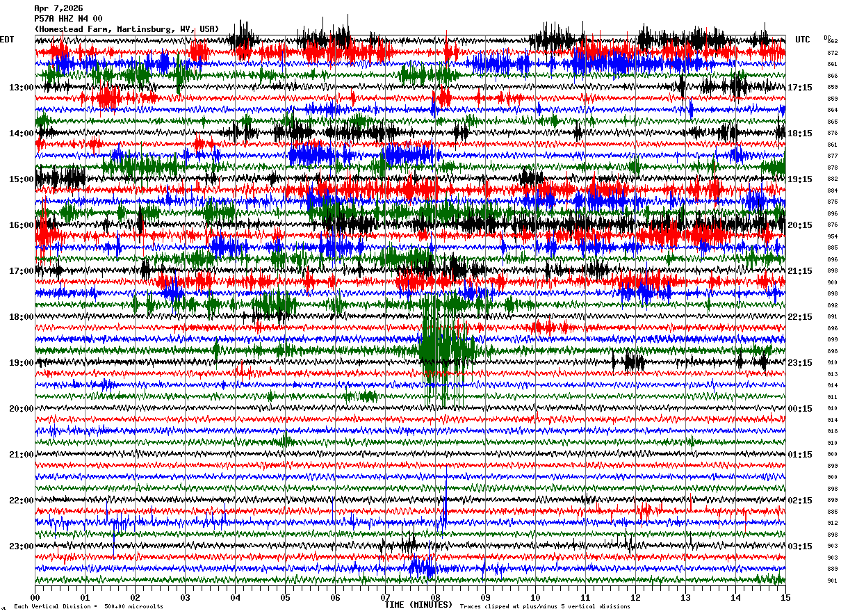841x616 pixels.
Task: Click the 20:15 UTC time label
Action: click(799, 225)
